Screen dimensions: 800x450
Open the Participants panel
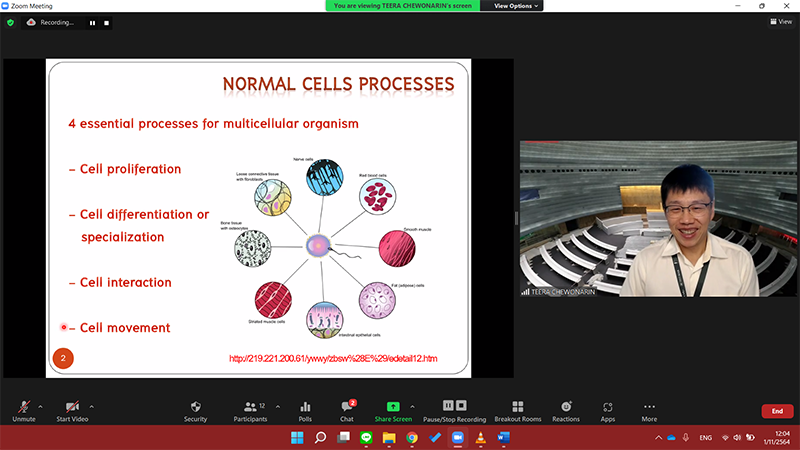250,411
